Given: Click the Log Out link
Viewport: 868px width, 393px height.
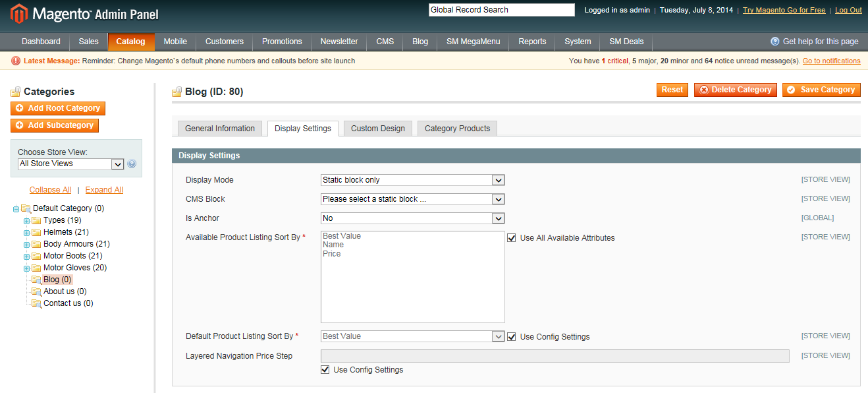Looking at the screenshot, I should 848,10.
